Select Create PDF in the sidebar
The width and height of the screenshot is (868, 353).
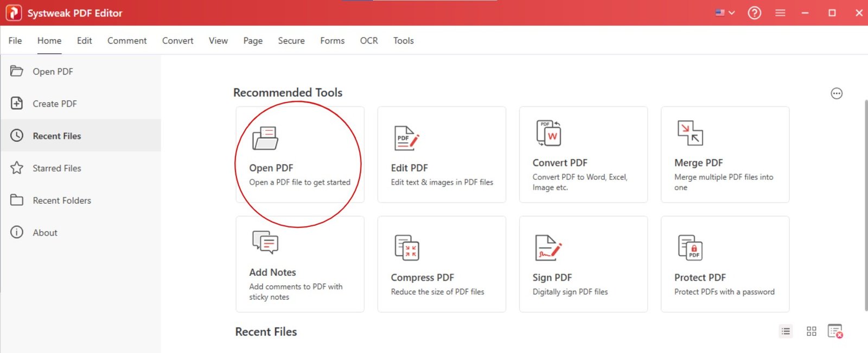[81, 103]
